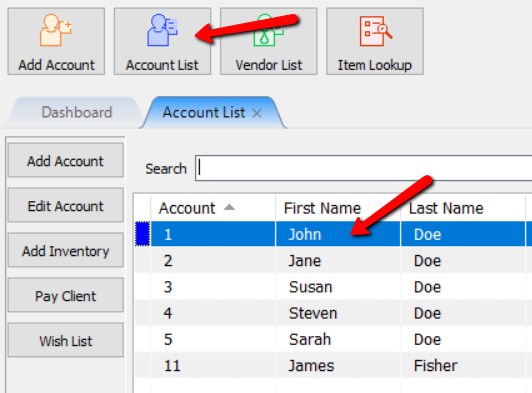Select the Account List tab

[204, 112]
